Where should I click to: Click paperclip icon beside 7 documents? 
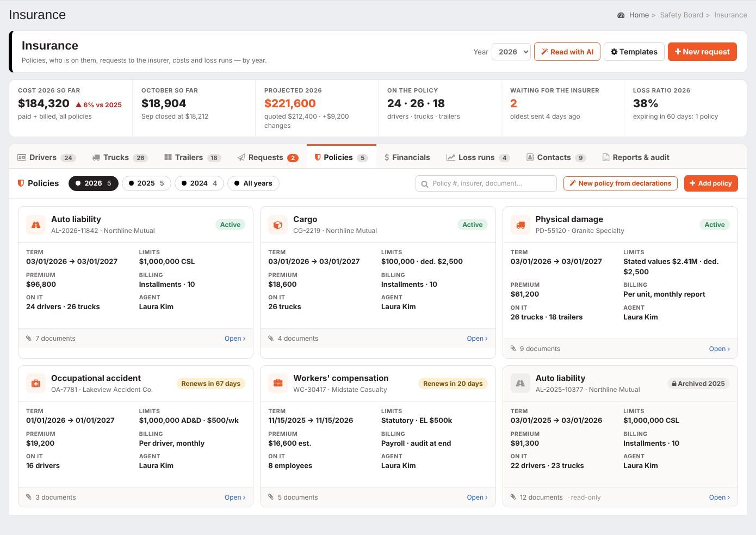click(x=29, y=339)
